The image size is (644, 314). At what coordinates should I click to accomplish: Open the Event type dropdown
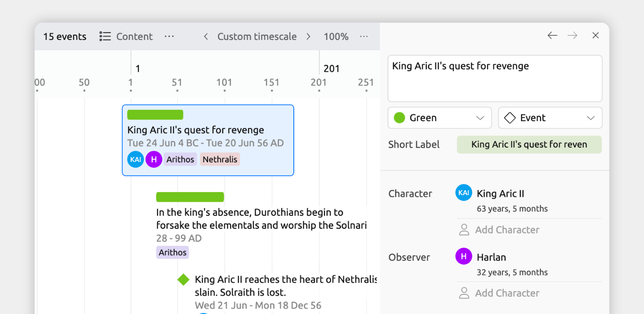[550, 118]
